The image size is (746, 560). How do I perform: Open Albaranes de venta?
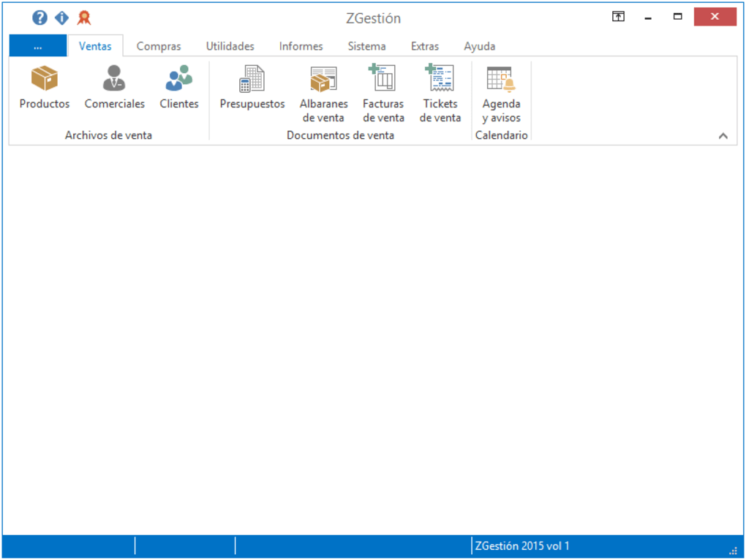click(x=323, y=88)
